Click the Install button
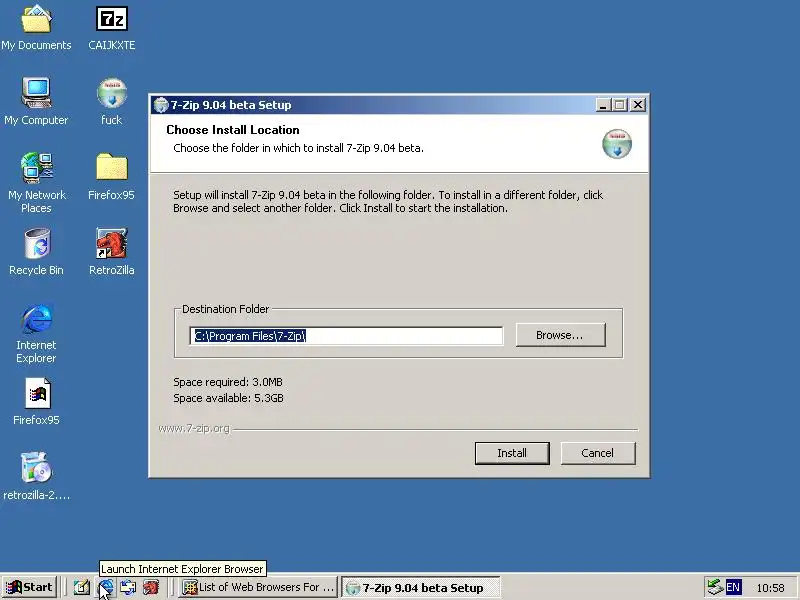The image size is (800, 600). tap(512, 453)
